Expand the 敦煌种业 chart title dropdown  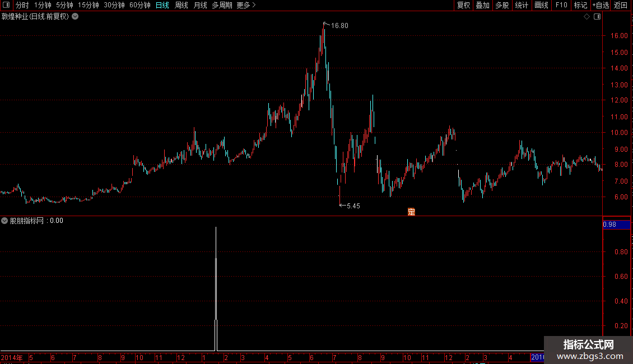[75, 17]
